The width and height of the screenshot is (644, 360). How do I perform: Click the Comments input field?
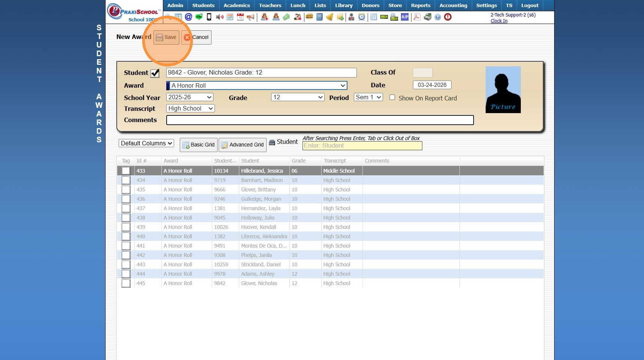click(320, 120)
